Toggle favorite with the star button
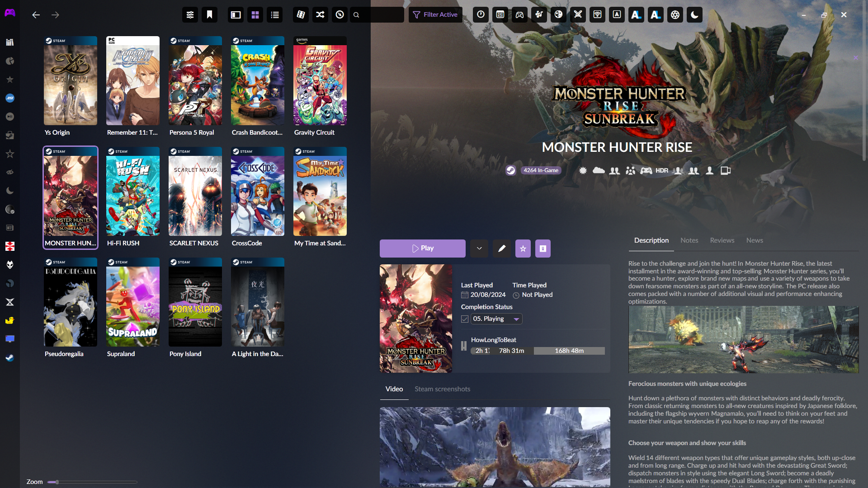This screenshot has height=488, width=868. (523, 249)
